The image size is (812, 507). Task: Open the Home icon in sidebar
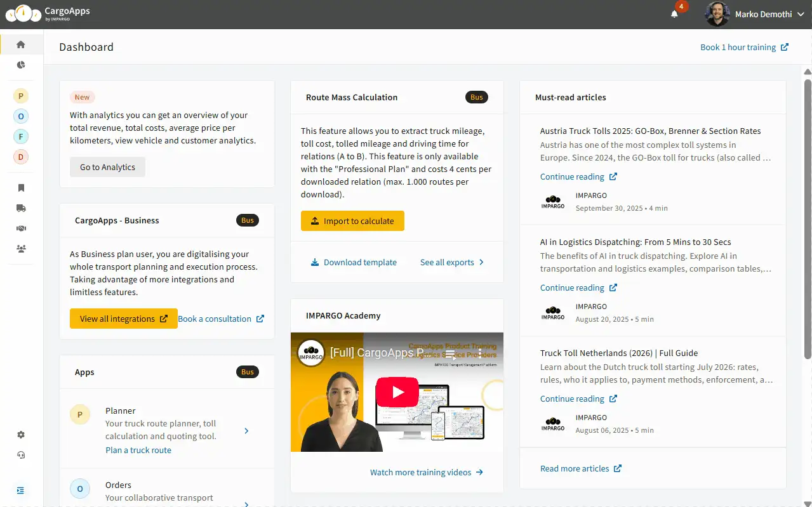[x=21, y=44]
